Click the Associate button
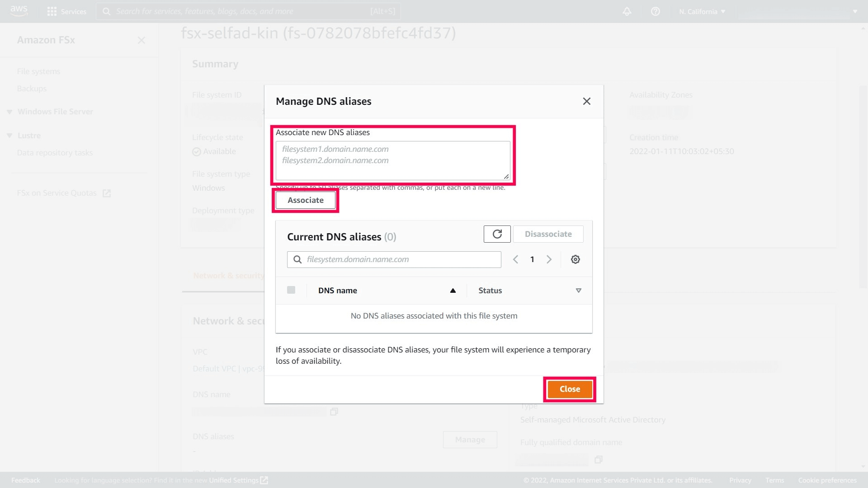 coord(305,200)
